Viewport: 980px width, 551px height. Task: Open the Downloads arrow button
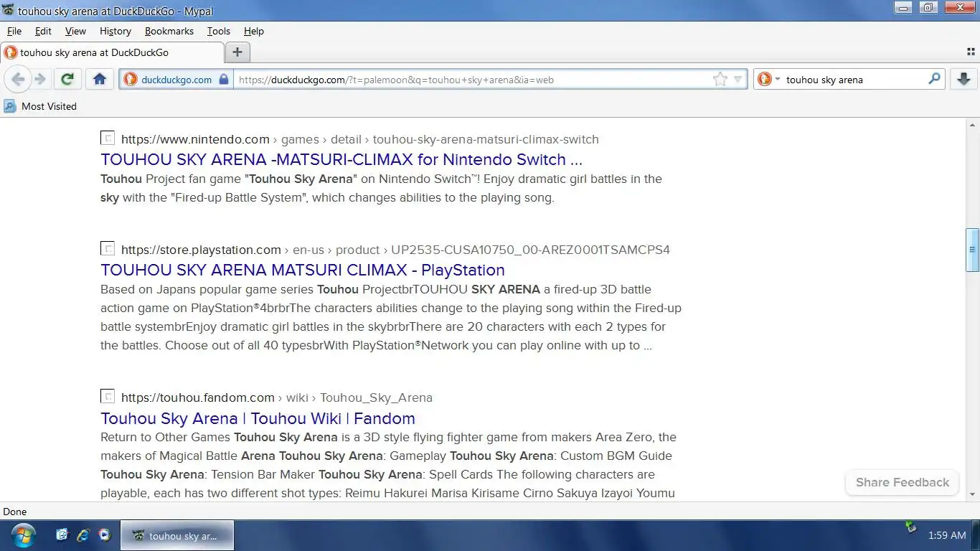(963, 80)
